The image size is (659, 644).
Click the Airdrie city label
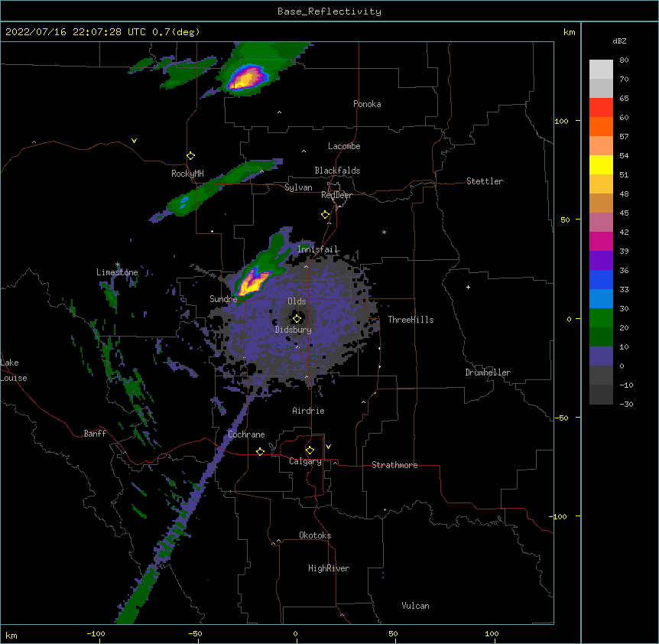coord(308,411)
